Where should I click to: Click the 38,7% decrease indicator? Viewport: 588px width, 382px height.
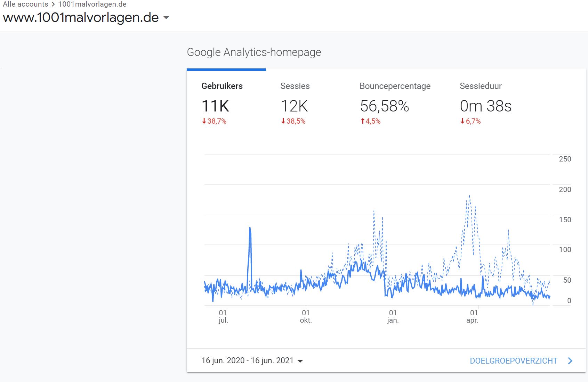coord(214,121)
